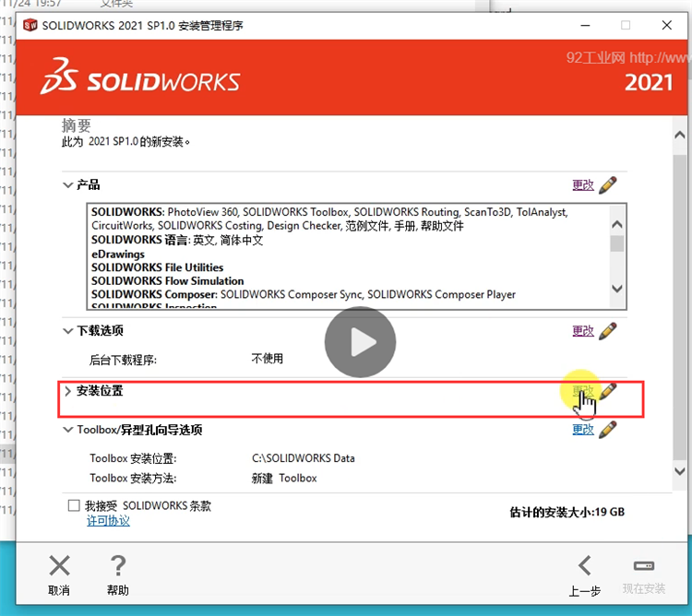Click the main page scroll up arrow
The height and width of the screenshot is (616, 692).
point(680,136)
